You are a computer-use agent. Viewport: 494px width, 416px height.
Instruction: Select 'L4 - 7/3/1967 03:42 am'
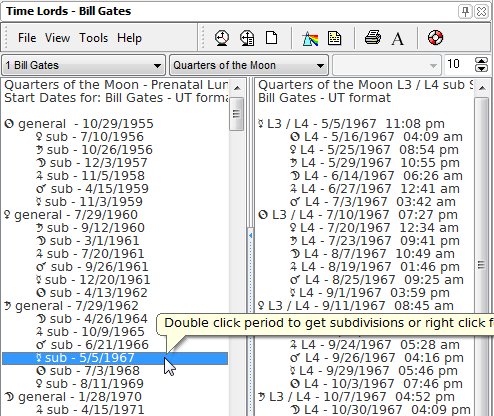point(373,202)
